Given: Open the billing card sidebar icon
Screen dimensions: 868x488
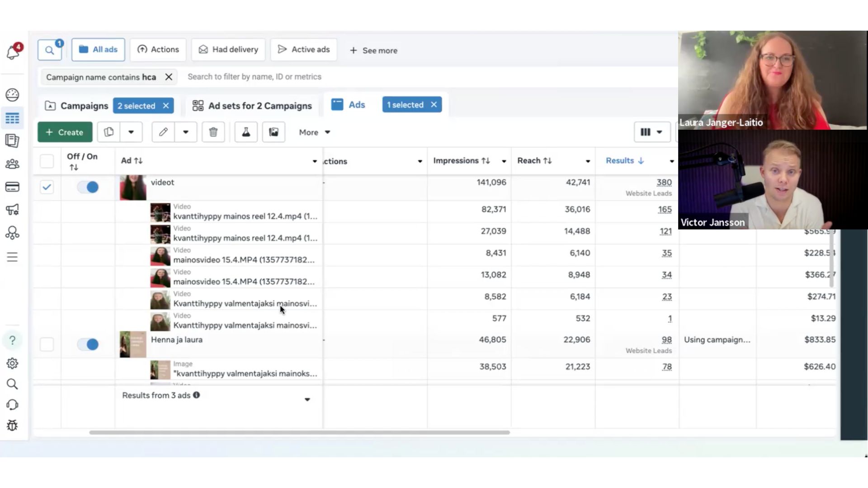Looking at the screenshot, I should 12,187.
